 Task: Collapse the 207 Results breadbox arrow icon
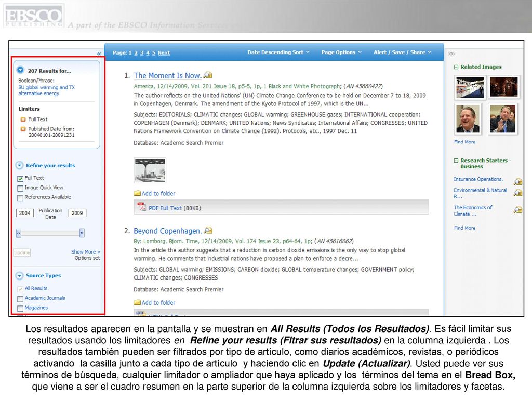[x=20, y=70]
